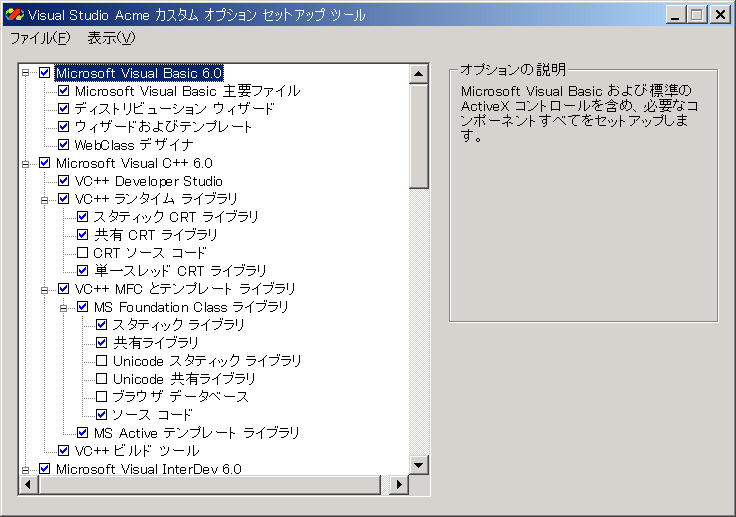The image size is (736, 517).
Task: Select Unicode 共有ライブラリ row text
Action: click(184, 378)
